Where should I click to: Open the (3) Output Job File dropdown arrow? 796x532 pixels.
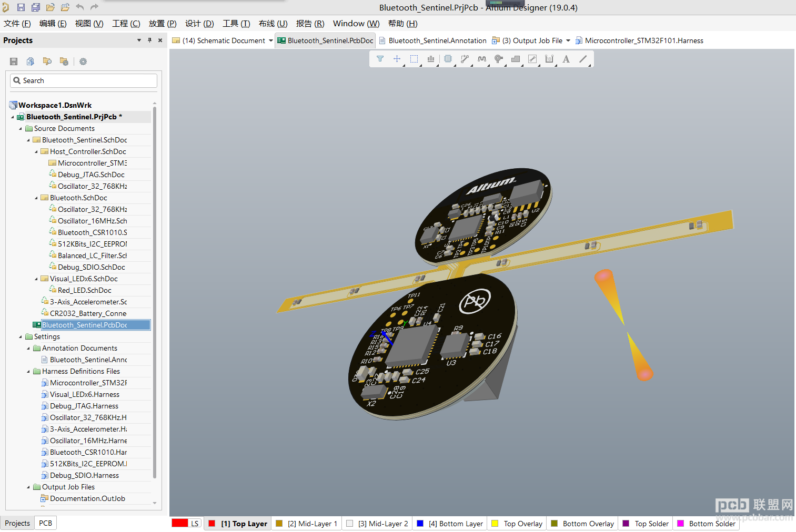[568, 40]
